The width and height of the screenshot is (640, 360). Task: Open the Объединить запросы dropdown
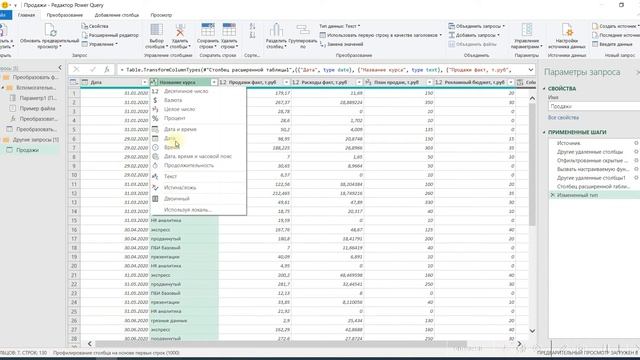[477, 26]
